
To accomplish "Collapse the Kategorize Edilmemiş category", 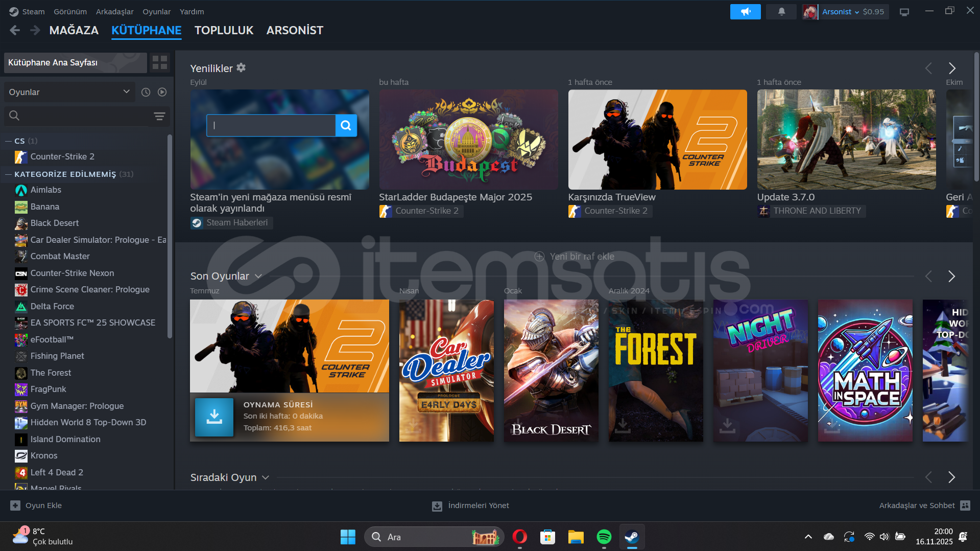I will coord(8,174).
